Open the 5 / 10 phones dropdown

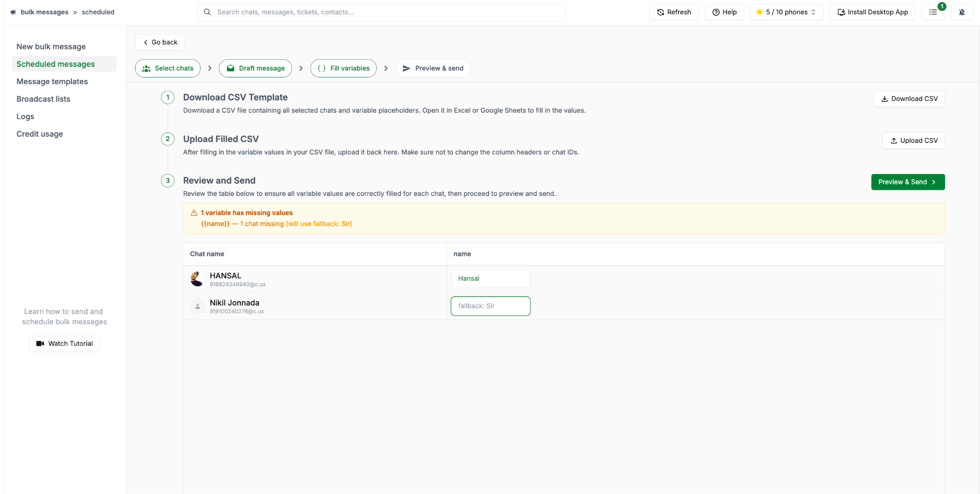[787, 12]
